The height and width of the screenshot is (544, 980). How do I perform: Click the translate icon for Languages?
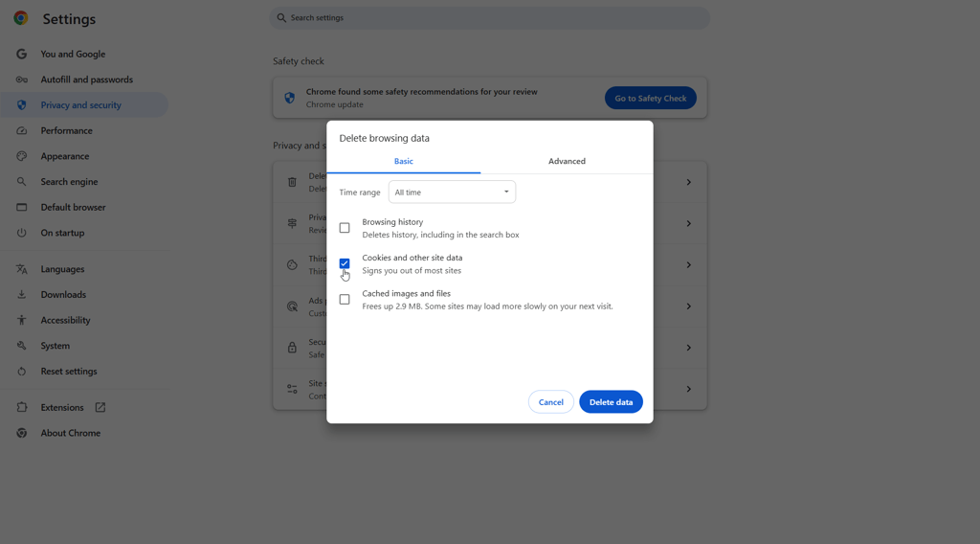[x=21, y=269]
